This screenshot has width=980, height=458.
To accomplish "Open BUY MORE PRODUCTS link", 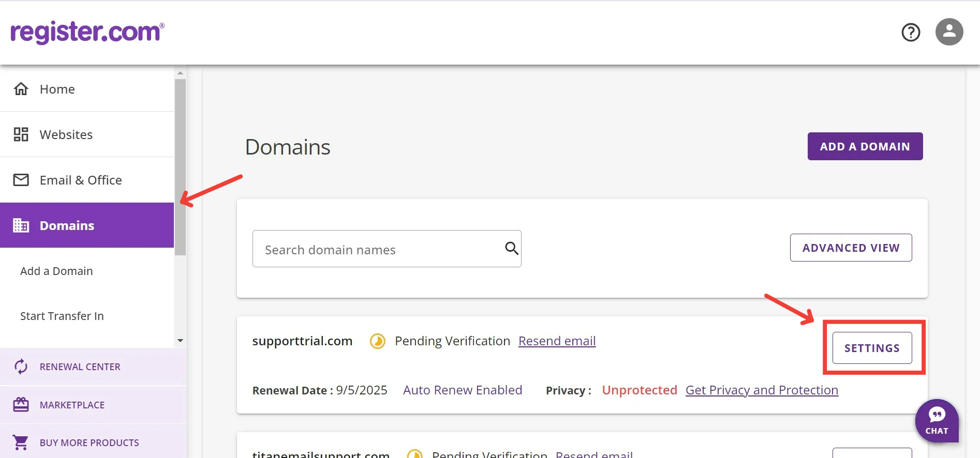I will tap(93, 442).
